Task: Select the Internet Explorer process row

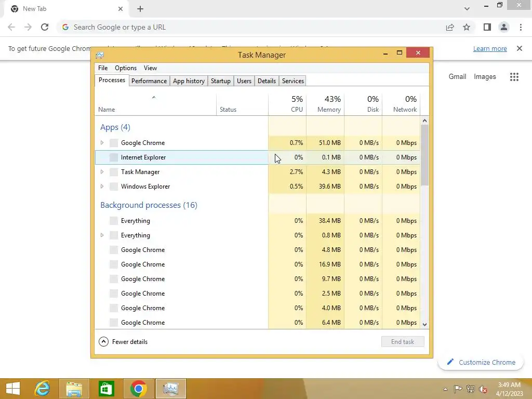Action: pyautogui.click(x=258, y=157)
